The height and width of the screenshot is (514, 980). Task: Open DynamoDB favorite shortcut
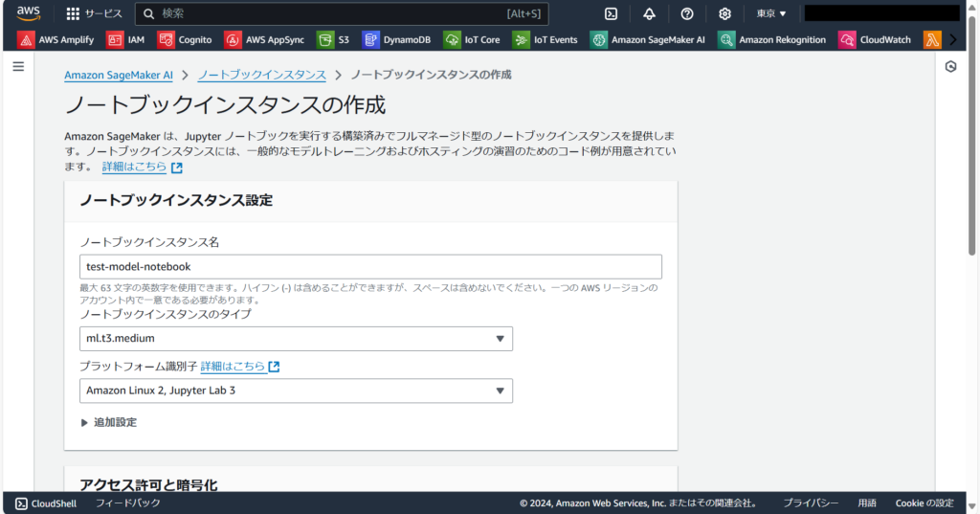[x=397, y=39]
